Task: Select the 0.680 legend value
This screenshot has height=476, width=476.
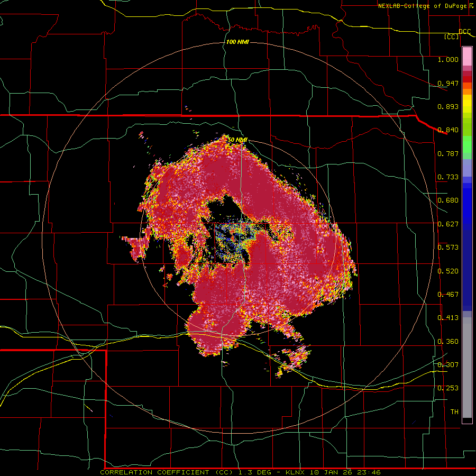Action: 448,200
